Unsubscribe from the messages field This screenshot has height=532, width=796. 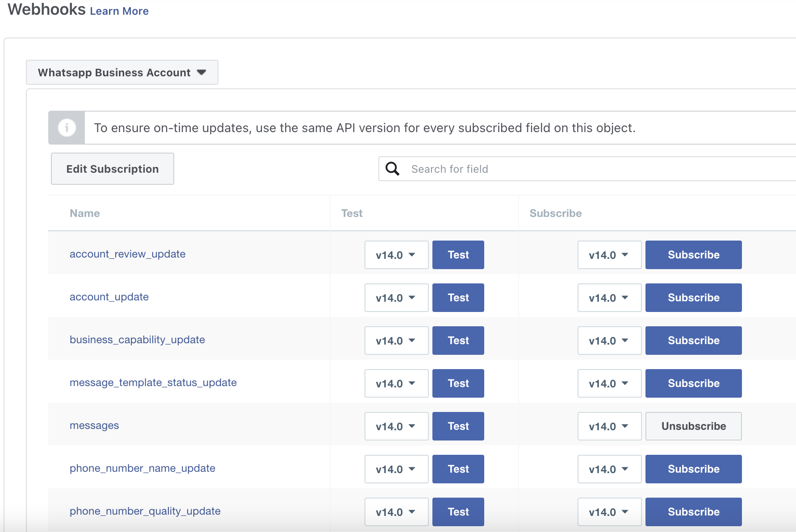[x=693, y=426]
